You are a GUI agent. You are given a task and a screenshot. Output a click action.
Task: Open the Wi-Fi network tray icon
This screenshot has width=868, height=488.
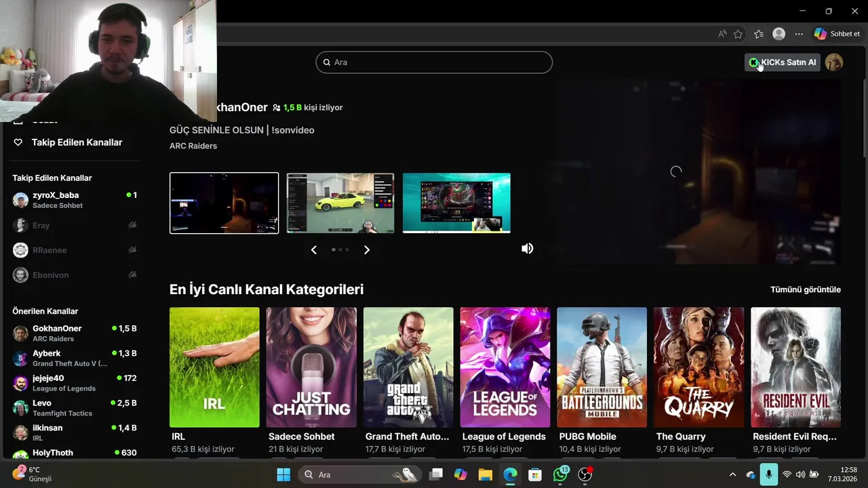pyautogui.click(x=787, y=474)
